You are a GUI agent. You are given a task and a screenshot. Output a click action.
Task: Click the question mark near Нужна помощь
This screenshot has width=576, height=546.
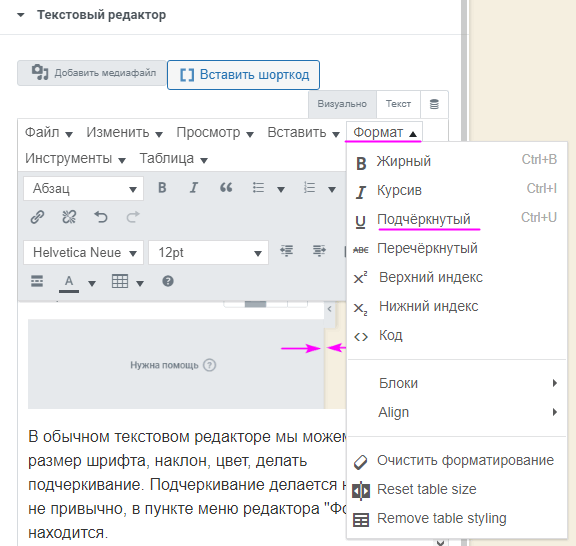[x=210, y=365]
